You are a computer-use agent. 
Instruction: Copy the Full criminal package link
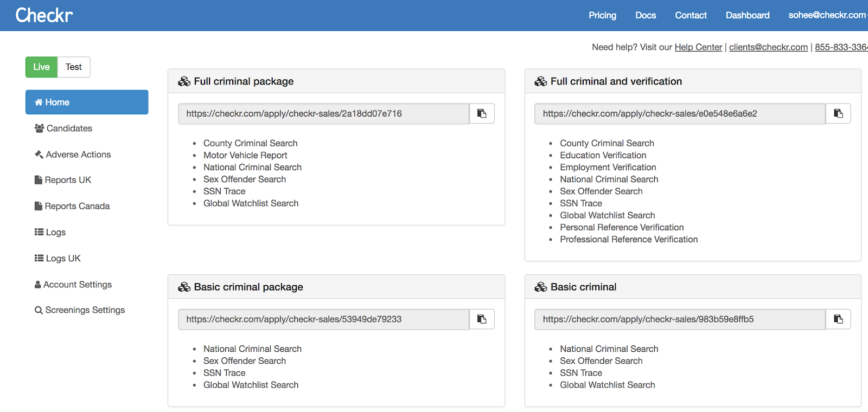point(482,114)
